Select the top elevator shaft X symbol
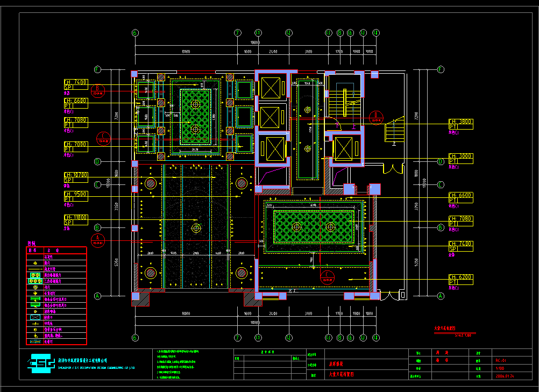 (x=270, y=88)
